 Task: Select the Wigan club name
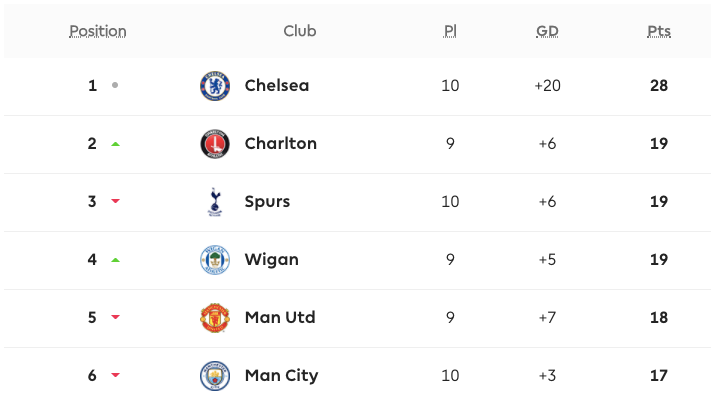[x=271, y=260]
